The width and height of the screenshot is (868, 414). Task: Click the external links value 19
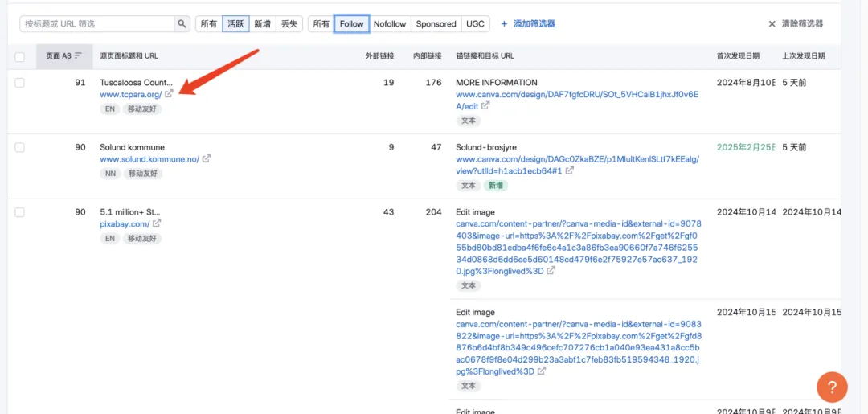point(389,83)
